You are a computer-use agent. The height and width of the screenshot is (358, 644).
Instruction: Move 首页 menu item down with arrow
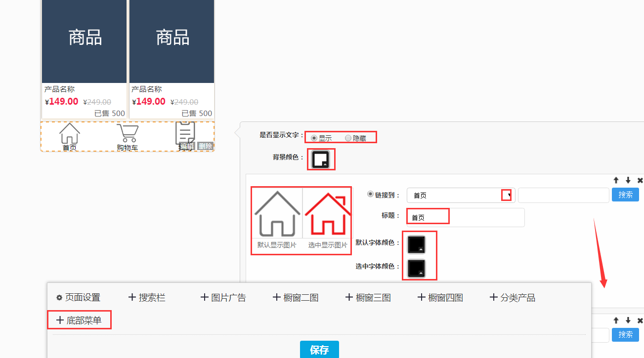(x=628, y=181)
